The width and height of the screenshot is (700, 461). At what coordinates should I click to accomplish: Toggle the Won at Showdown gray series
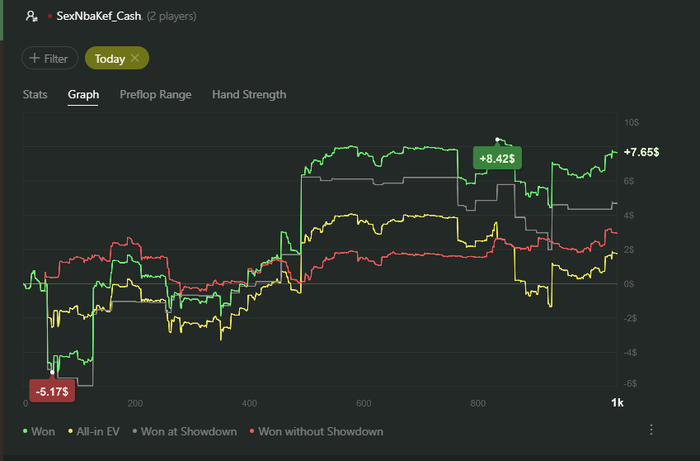[x=184, y=432]
